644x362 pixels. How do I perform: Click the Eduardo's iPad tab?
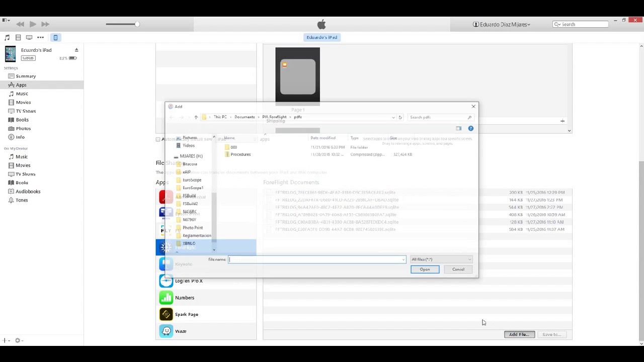pos(321,37)
